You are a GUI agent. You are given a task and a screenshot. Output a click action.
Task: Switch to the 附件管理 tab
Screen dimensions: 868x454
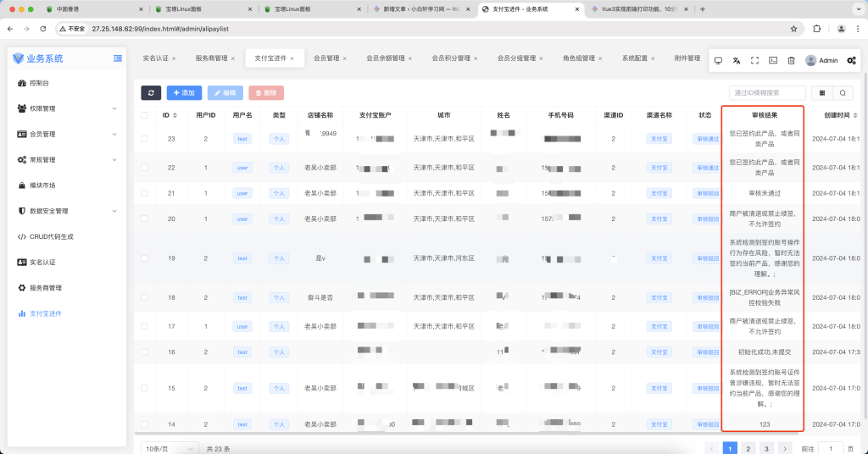point(687,58)
